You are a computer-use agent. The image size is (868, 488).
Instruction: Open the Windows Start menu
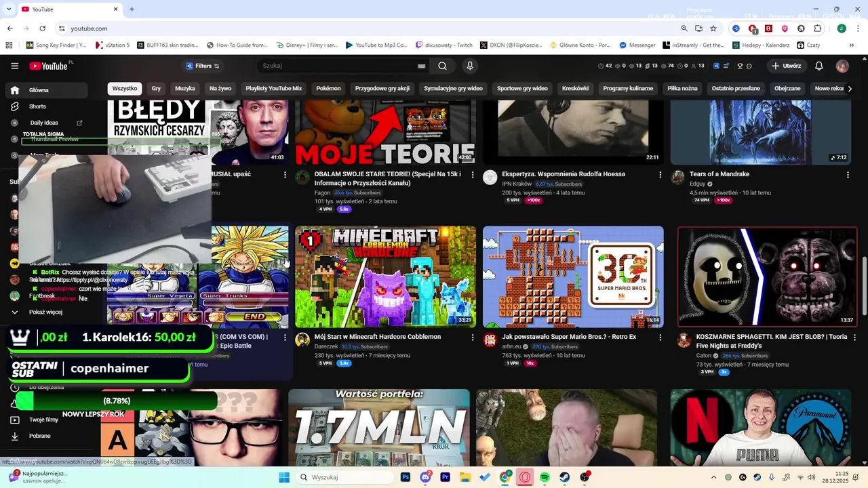click(x=284, y=477)
